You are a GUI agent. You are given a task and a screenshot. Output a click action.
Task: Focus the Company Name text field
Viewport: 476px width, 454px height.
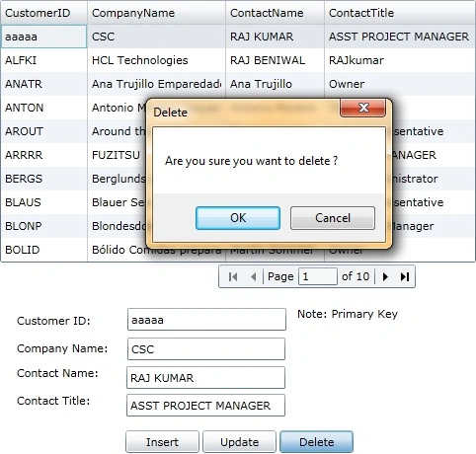point(206,348)
